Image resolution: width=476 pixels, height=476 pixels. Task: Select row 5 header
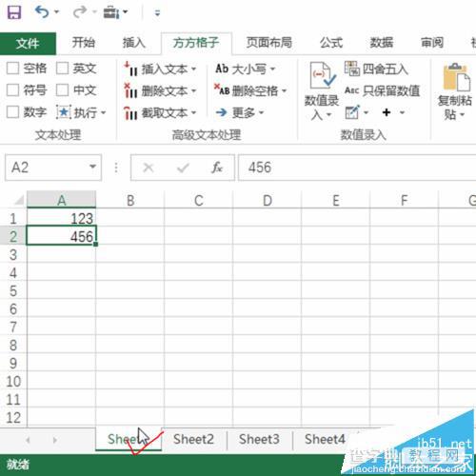point(13,291)
